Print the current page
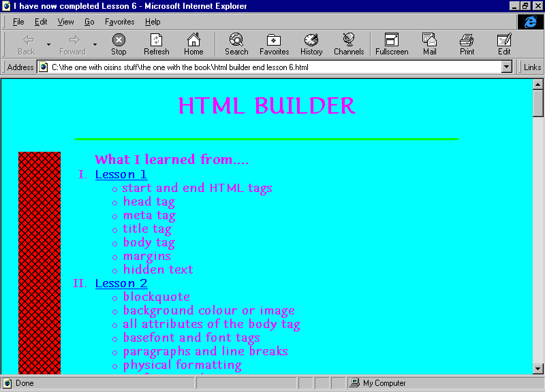The height and width of the screenshot is (392, 545). 467,44
